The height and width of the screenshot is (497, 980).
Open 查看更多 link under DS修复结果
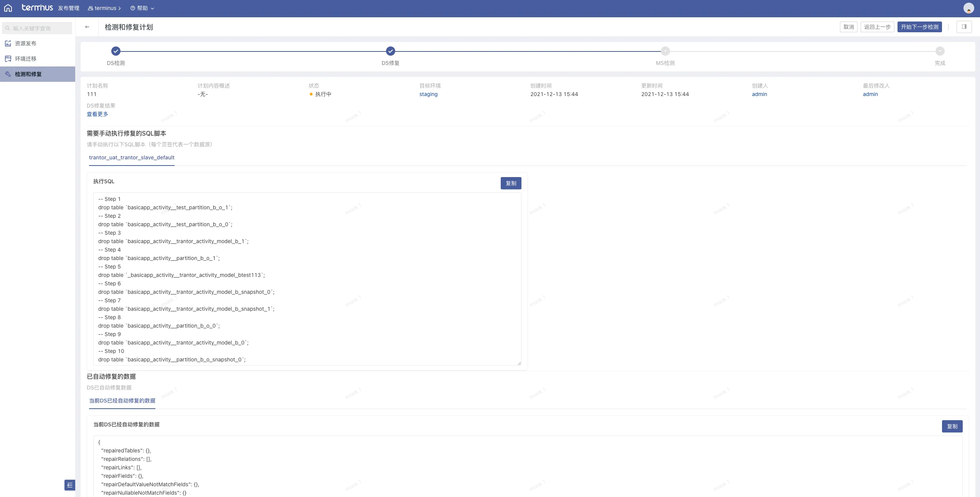(97, 114)
